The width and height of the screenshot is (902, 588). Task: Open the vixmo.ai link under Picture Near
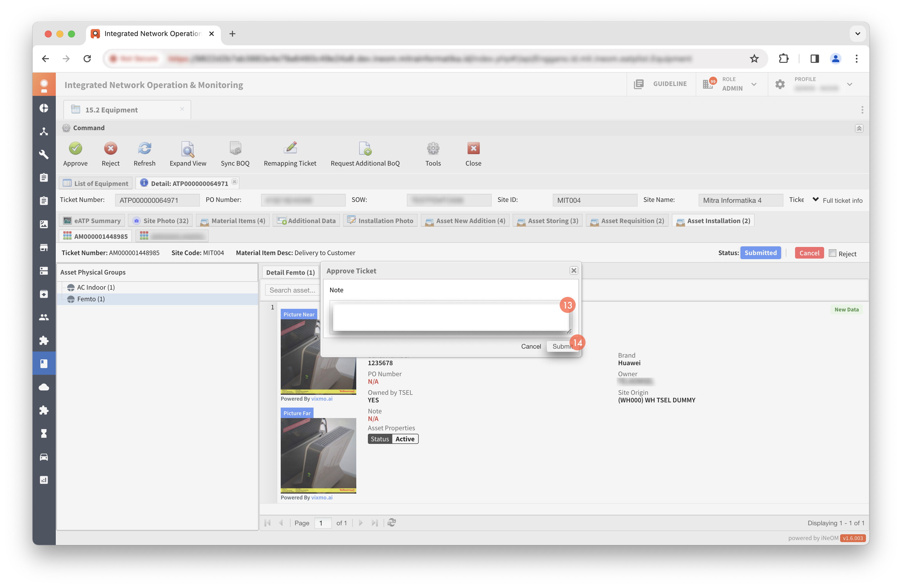(x=322, y=399)
